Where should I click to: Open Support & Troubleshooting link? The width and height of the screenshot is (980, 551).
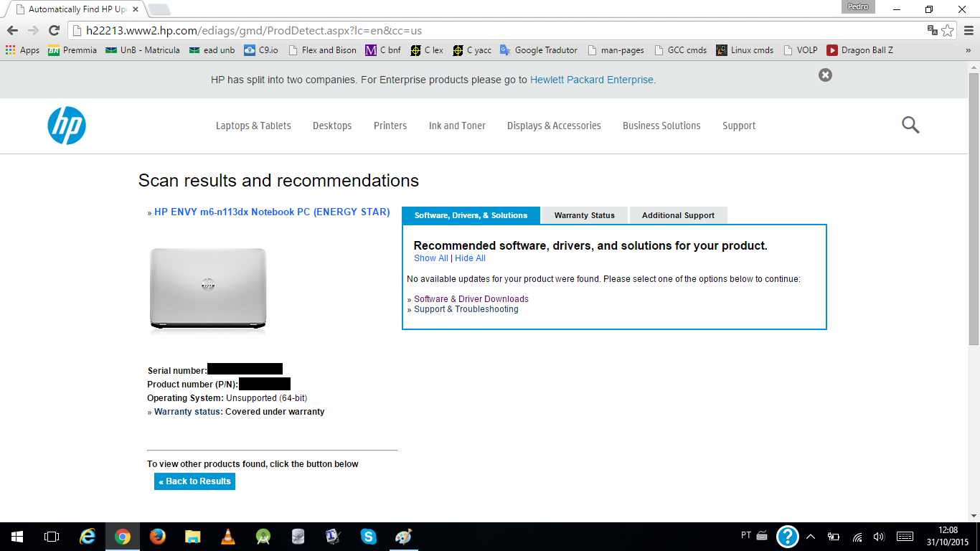click(x=466, y=309)
